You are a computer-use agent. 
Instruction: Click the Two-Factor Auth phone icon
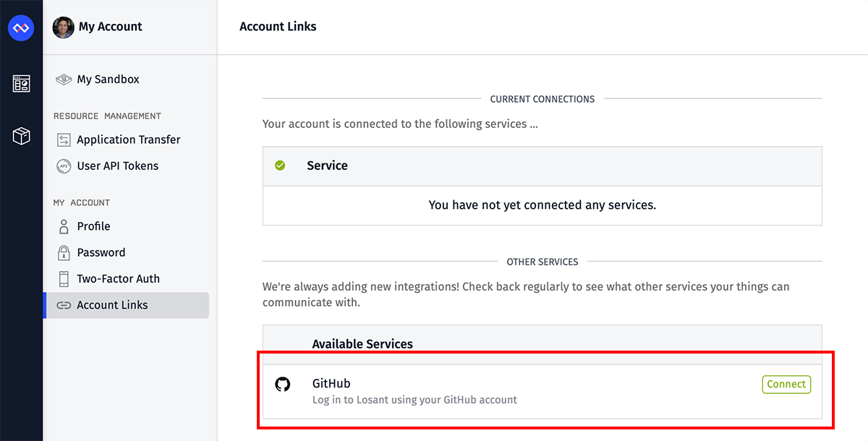64,279
